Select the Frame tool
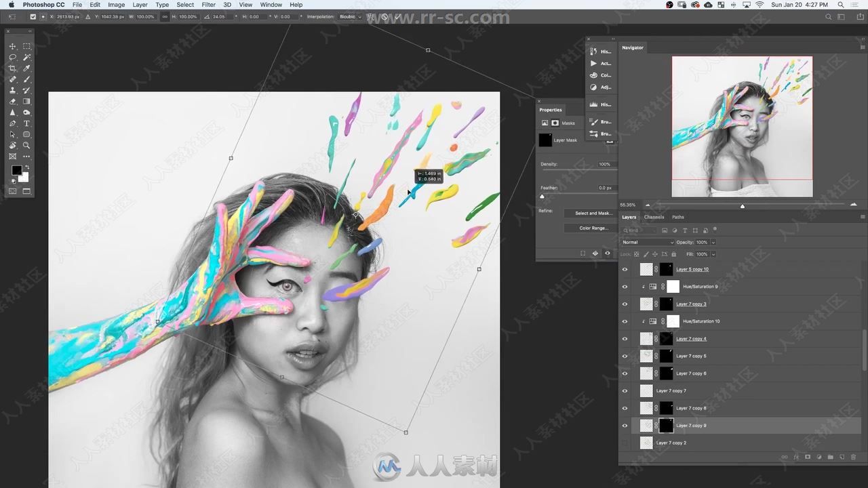868x488 pixels. click(12, 156)
